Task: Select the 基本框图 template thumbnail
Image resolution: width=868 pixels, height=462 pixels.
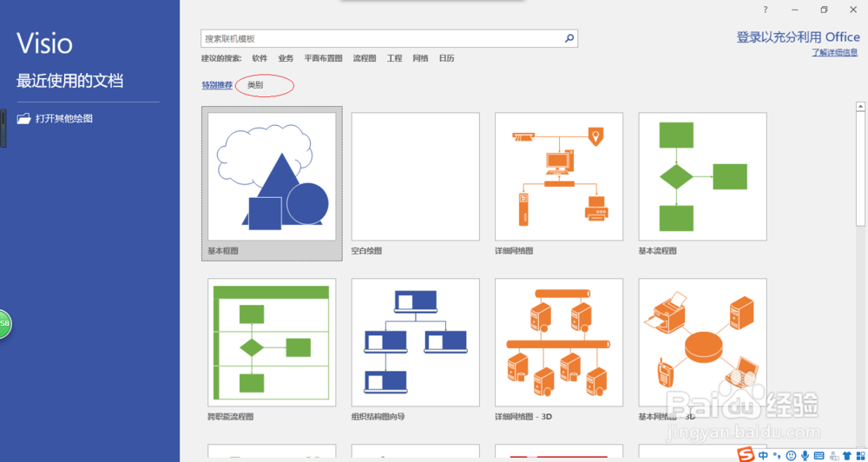Action: click(272, 176)
